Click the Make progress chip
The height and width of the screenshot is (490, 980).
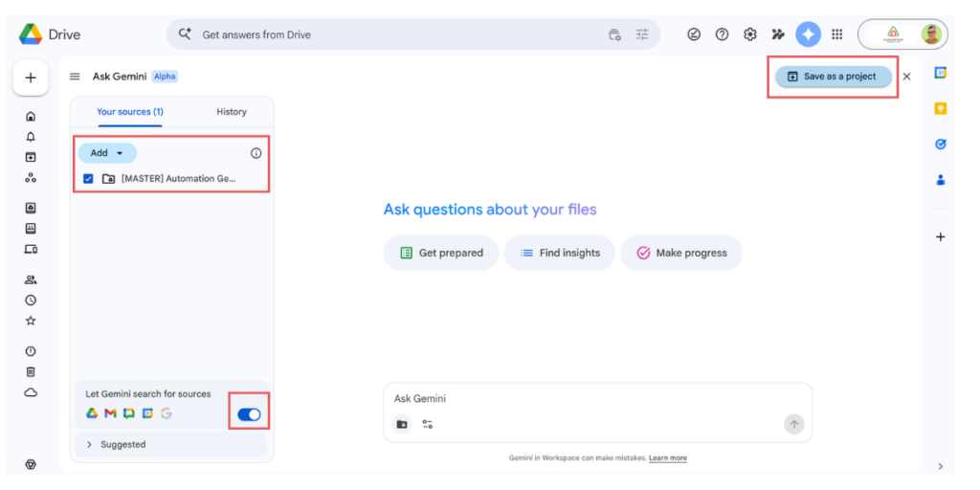point(681,253)
